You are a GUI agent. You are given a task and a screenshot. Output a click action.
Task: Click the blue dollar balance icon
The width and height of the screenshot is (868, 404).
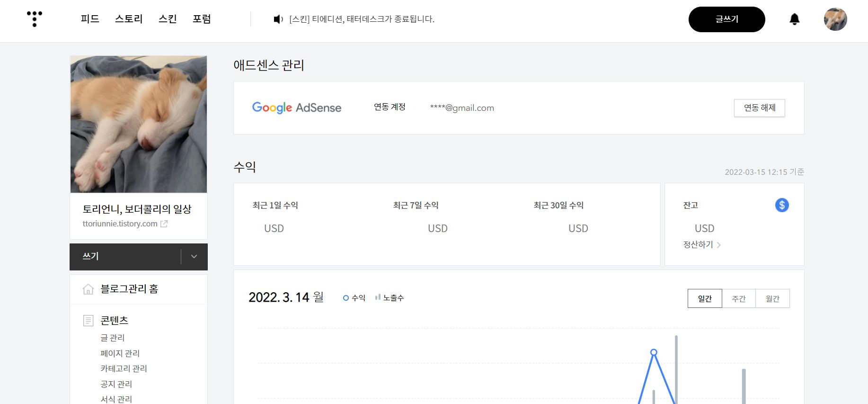coord(782,205)
